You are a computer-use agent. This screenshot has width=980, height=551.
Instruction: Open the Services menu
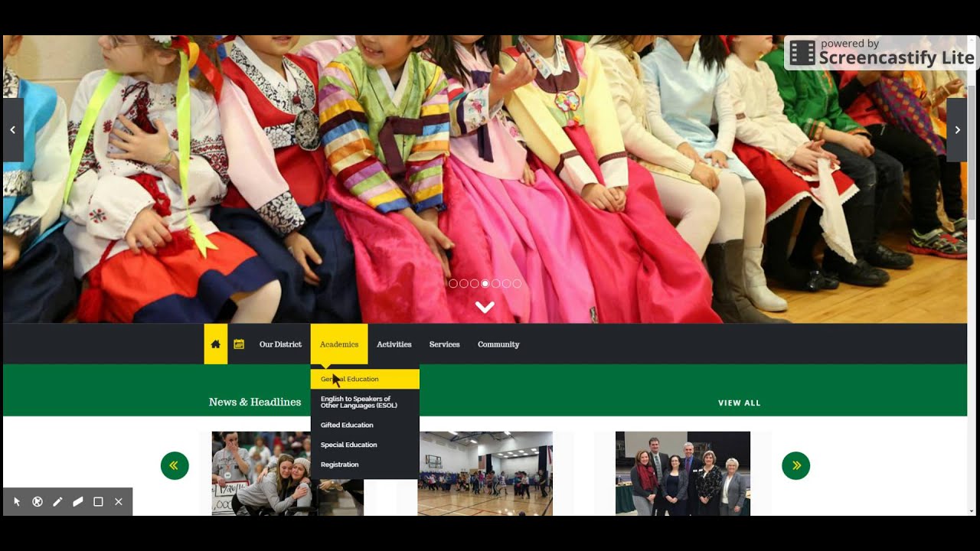coord(445,344)
